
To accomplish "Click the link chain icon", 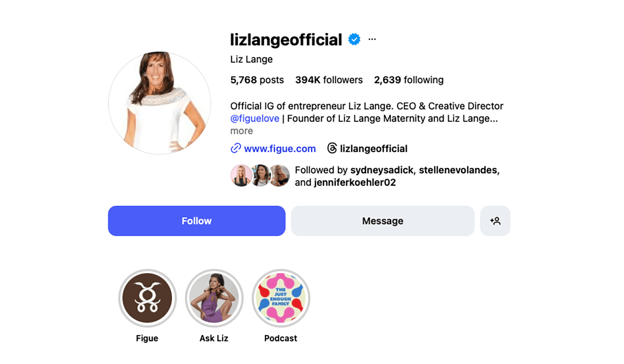I will [x=236, y=149].
